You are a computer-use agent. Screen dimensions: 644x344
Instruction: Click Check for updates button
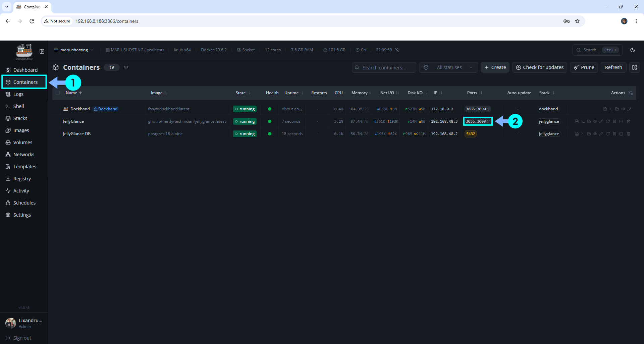pyautogui.click(x=540, y=67)
